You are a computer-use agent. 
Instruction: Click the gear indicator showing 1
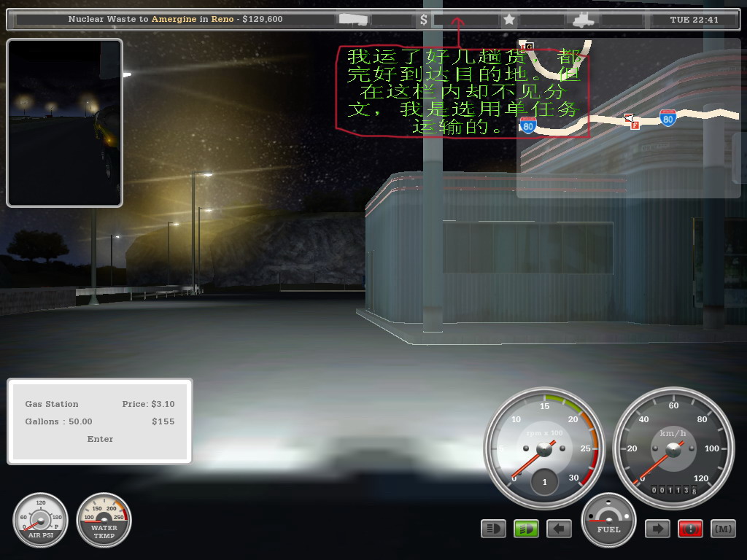coord(544,482)
